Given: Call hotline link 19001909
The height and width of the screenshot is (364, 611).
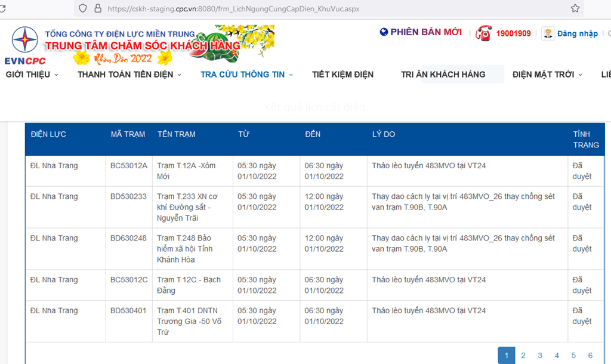Looking at the screenshot, I should tap(513, 34).
